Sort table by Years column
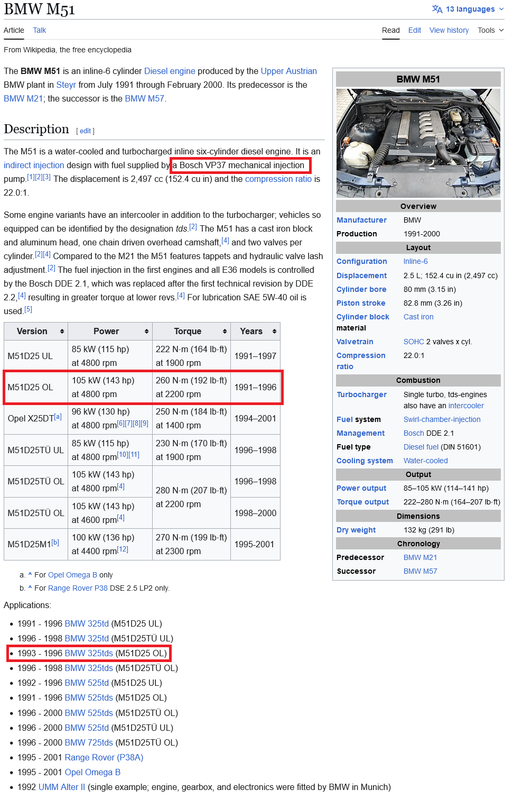The image size is (532, 799). (255, 331)
